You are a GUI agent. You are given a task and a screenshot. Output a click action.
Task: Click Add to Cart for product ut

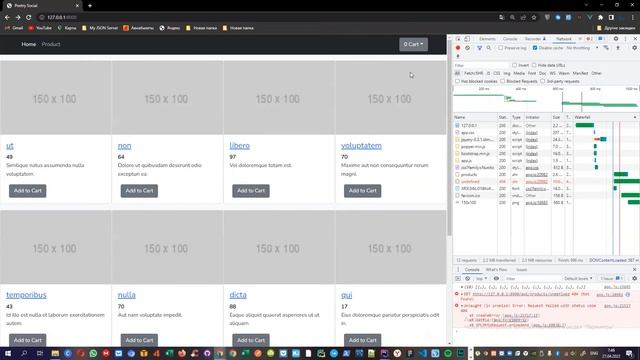[x=28, y=191]
